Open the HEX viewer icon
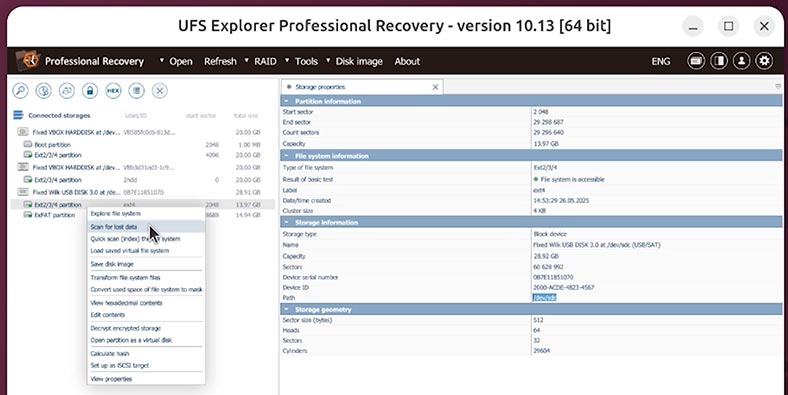788x395 pixels. pos(113,91)
